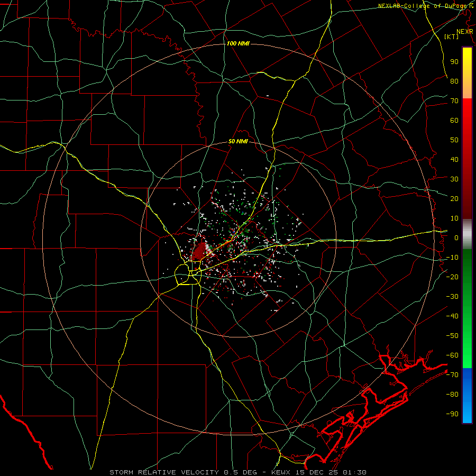
Task: Click the dark red velocity blob near radar center
Action: 198,252
